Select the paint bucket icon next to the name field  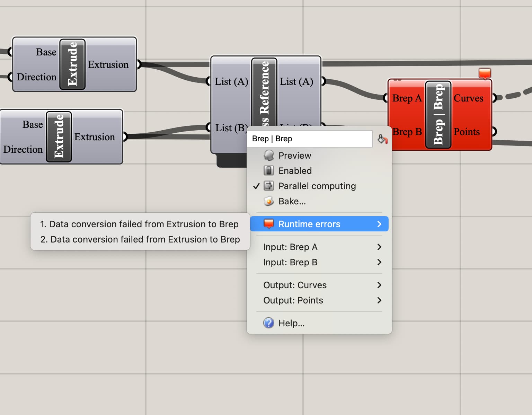[x=382, y=139]
